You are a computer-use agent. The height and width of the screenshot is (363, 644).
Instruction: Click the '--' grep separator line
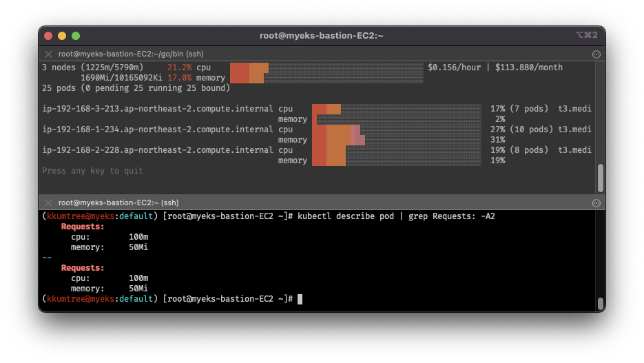pyautogui.click(x=47, y=258)
